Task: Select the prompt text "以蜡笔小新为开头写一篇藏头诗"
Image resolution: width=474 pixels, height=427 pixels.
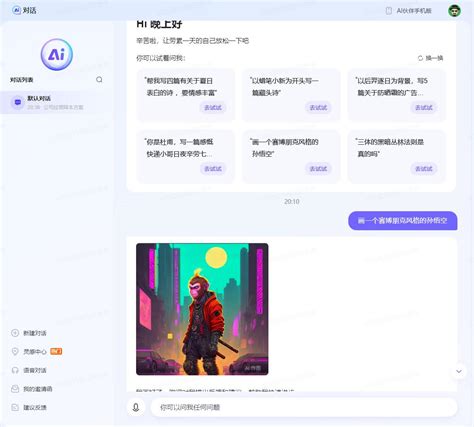Action: (x=284, y=87)
